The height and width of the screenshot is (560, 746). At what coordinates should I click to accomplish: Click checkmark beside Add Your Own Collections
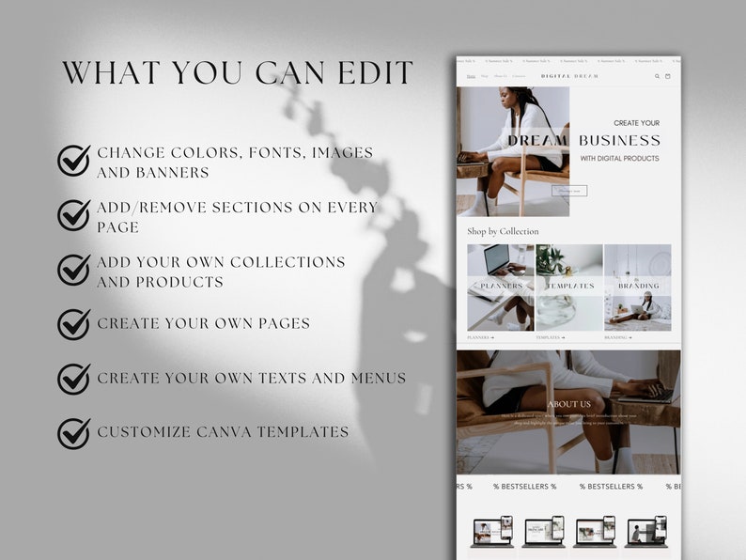[73, 271]
